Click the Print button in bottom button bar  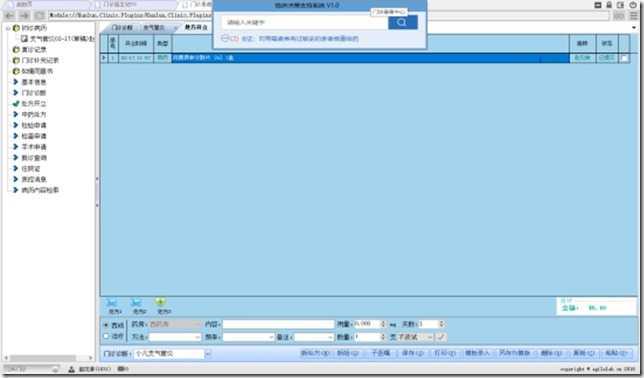pos(445,353)
